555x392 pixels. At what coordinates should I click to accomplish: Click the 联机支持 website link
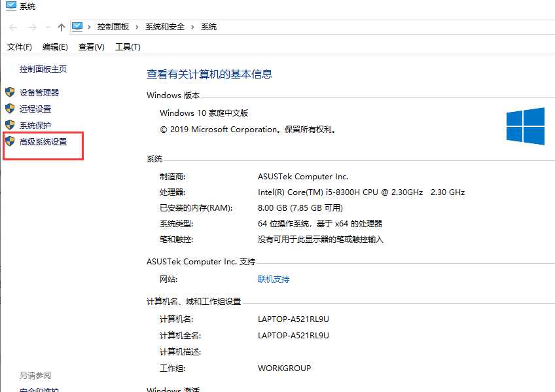tap(274, 279)
